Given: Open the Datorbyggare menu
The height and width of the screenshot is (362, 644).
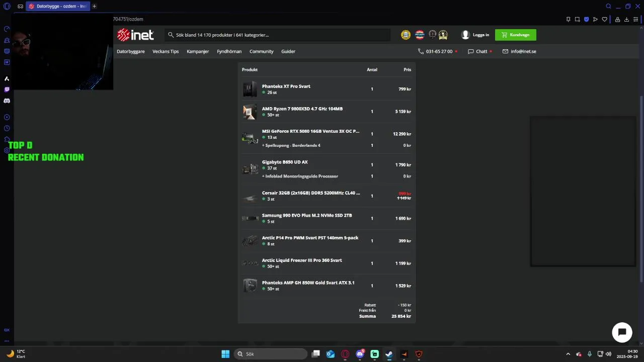Looking at the screenshot, I should (x=131, y=51).
